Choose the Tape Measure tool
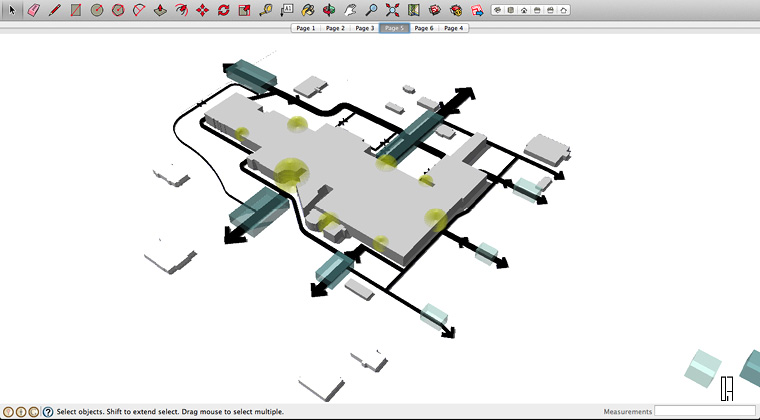760x420 pixels. pos(266,10)
